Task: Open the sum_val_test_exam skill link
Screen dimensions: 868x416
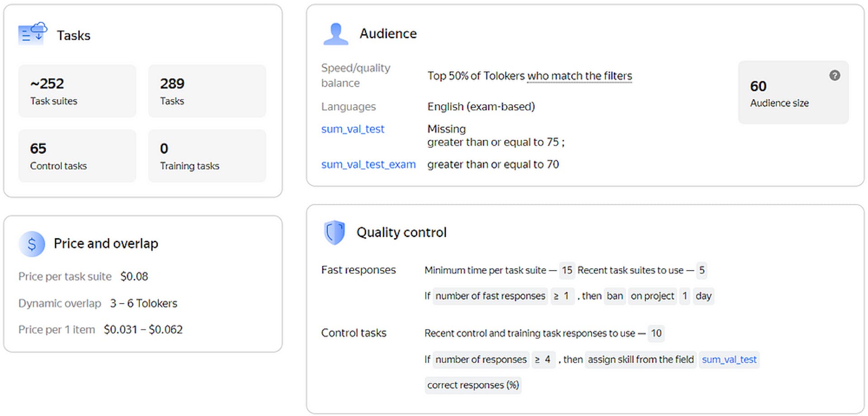Action: [368, 165]
